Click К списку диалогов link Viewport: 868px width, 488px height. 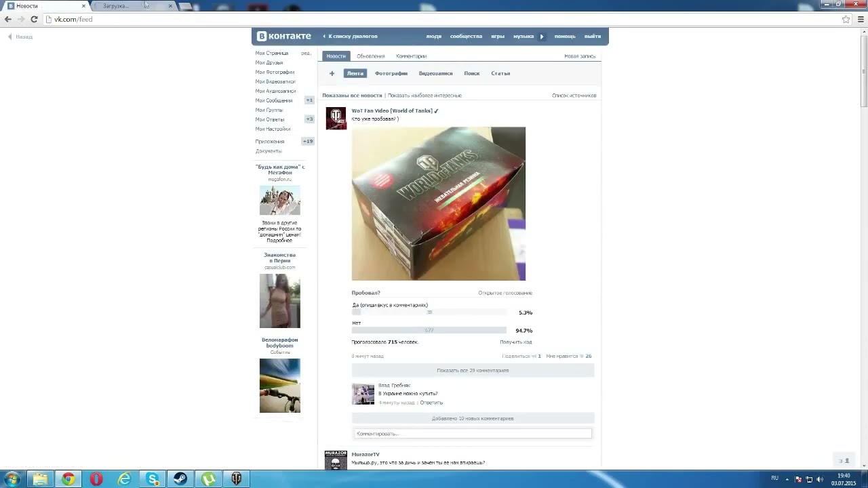click(351, 37)
